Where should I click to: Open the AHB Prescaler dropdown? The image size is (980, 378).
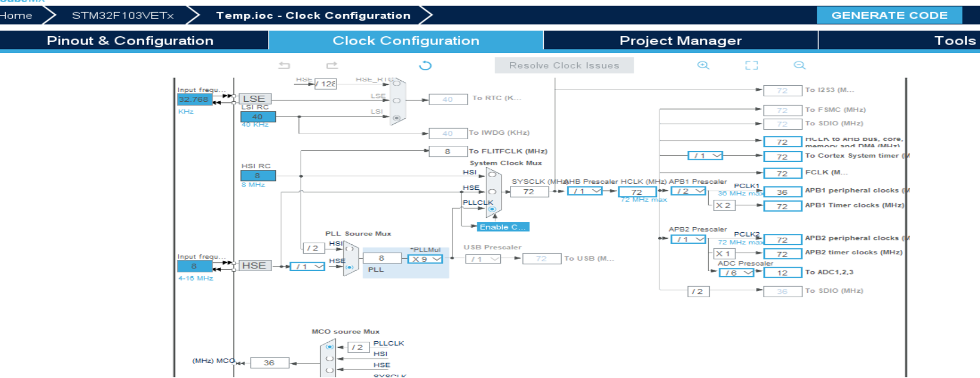[x=584, y=191]
